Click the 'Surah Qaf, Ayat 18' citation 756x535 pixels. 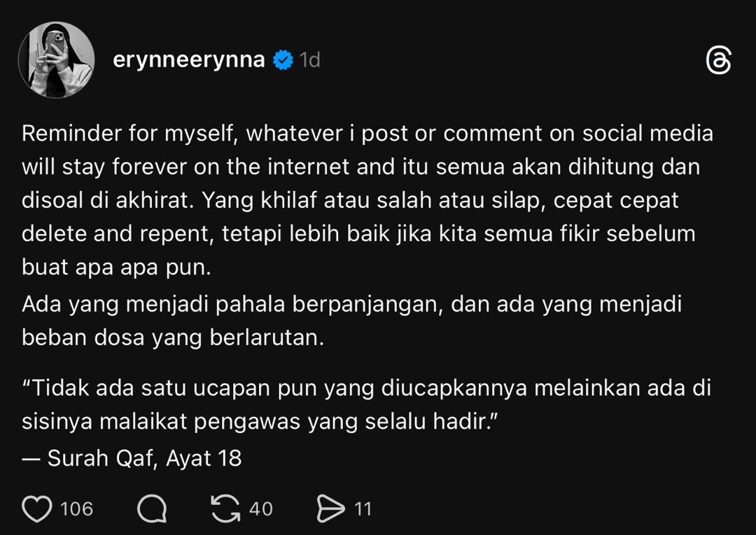tap(144, 458)
